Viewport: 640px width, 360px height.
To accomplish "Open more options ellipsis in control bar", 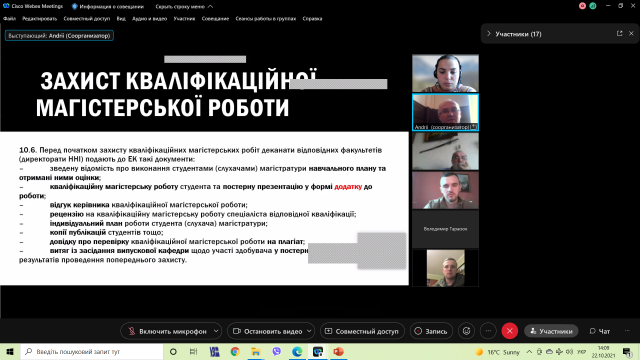I will coord(488,331).
